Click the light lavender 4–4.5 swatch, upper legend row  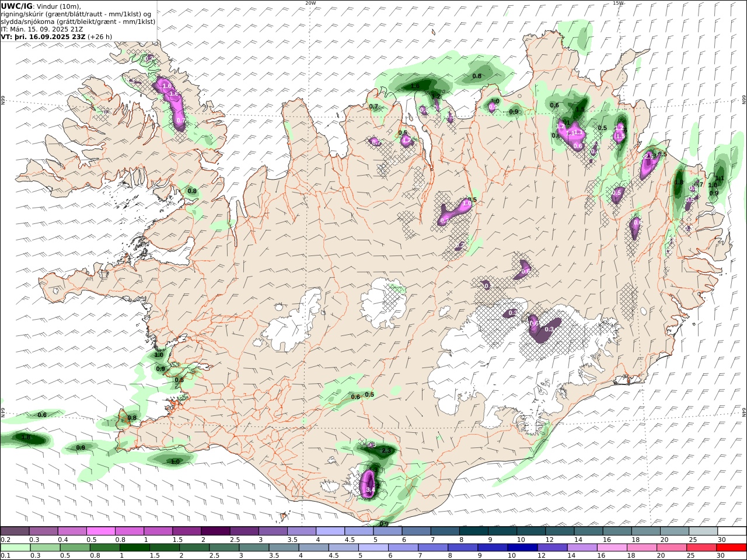[x=330, y=531]
